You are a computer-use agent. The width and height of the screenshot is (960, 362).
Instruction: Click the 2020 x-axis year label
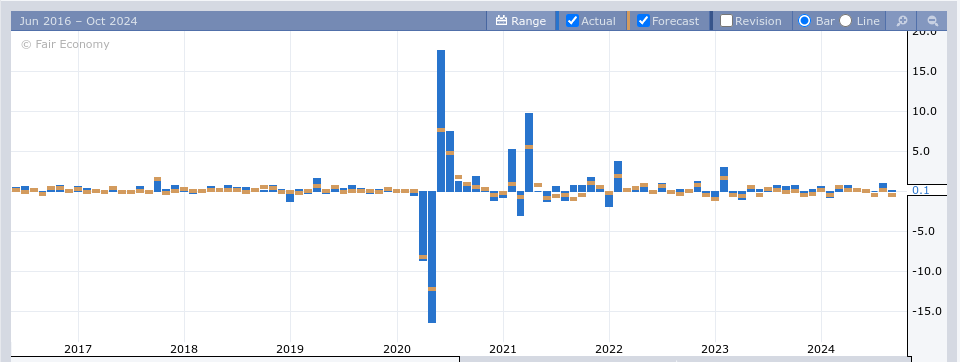pyautogui.click(x=396, y=349)
